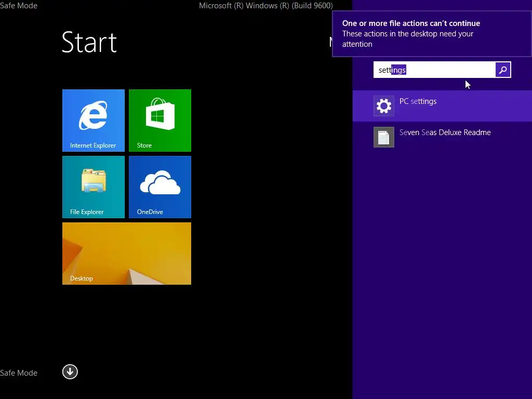Open the OneDrive tile
This screenshot has width=532, height=399.
point(160,187)
